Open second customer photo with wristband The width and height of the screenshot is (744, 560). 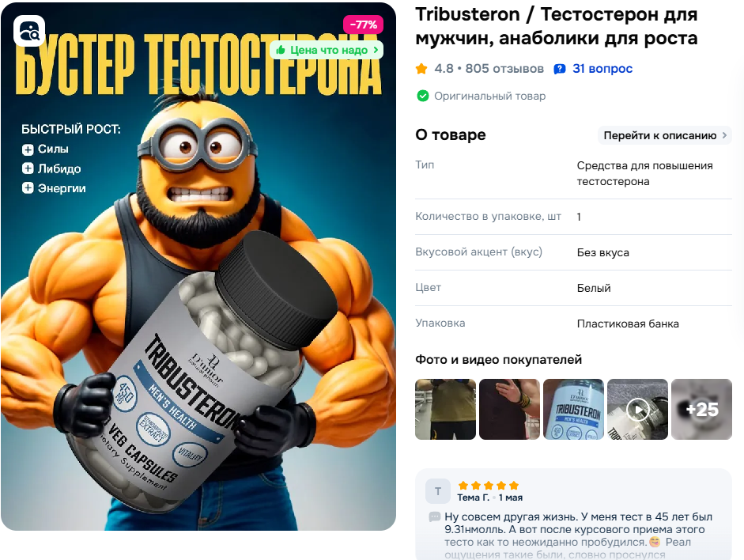pyautogui.click(x=510, y=409)
